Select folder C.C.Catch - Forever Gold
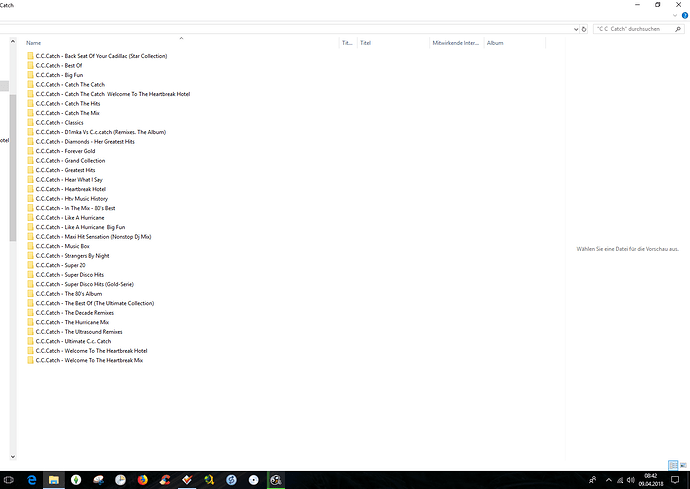The image size is (690, 489). click(x=61, y=151)
